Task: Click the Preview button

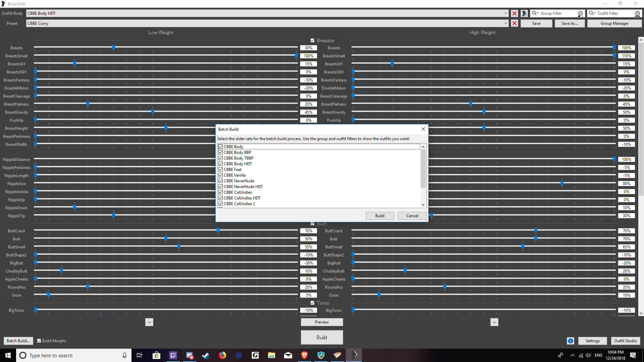Action: click(x=322, y=322)
